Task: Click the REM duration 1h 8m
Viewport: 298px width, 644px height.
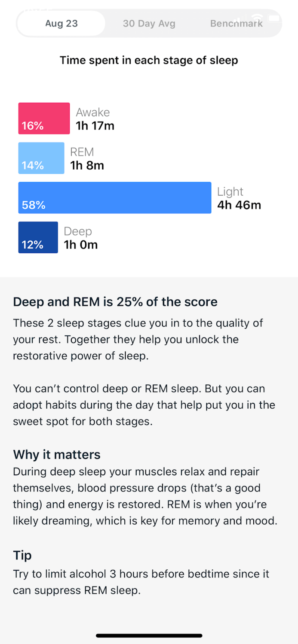Action: (x=87, y=165)
